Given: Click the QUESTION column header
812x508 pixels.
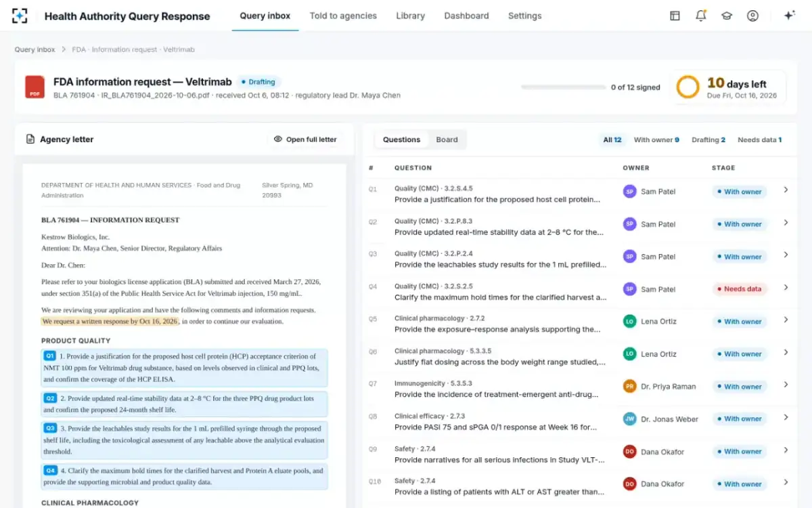Looking at the screenshot, I should 413,168.
